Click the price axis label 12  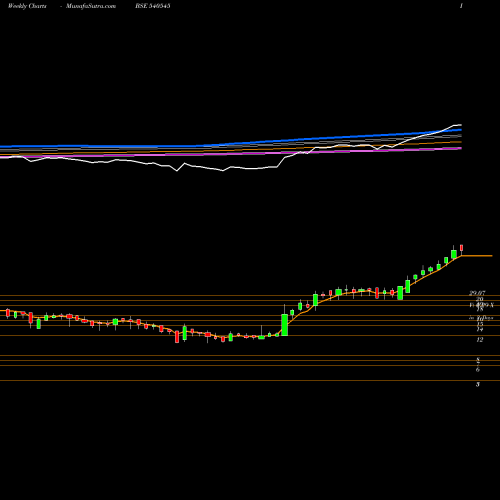point(480,340)
